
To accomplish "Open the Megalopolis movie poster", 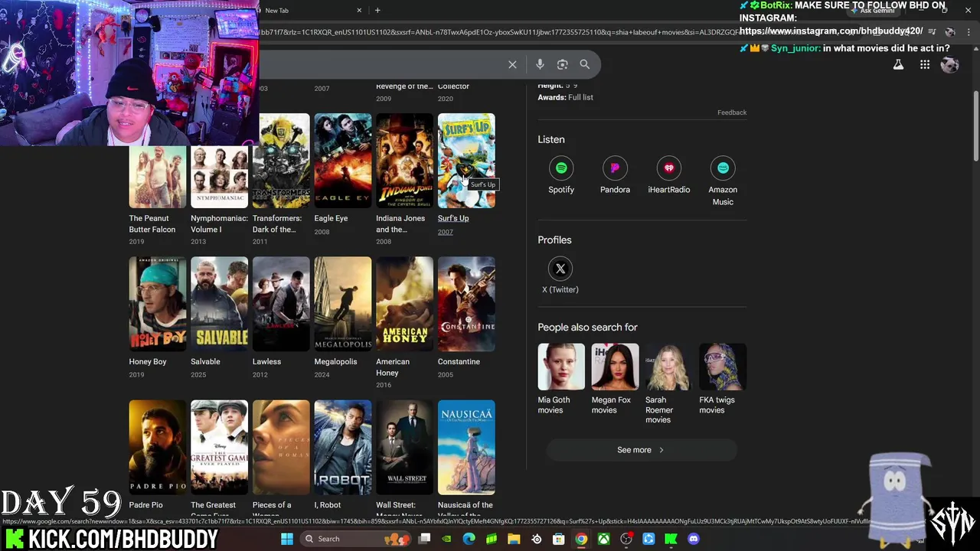I will pos(343,304).
